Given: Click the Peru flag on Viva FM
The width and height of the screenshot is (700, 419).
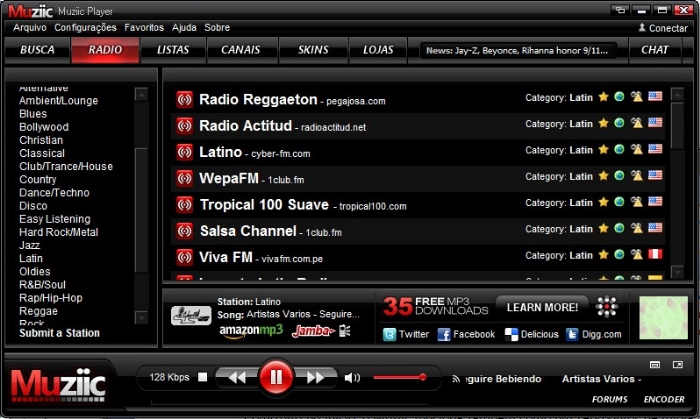Looking at the screenshot, I should [x=655, y=255].
